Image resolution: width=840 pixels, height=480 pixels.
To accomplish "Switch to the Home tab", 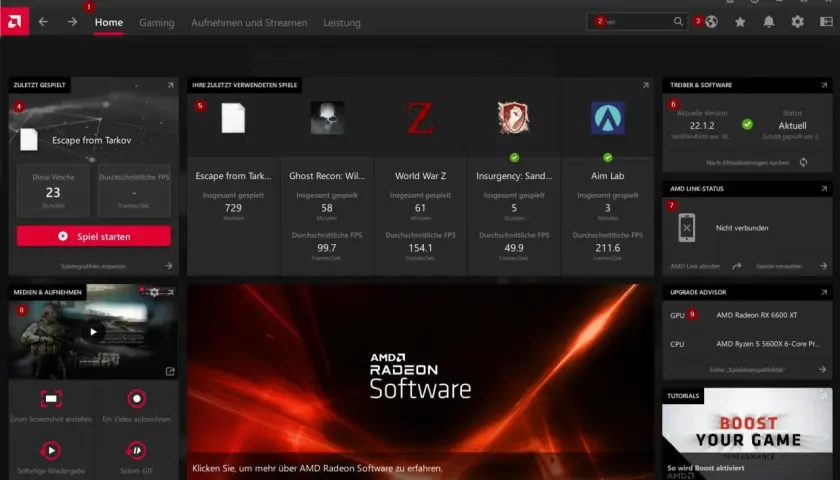I will (x=109, y=22).
